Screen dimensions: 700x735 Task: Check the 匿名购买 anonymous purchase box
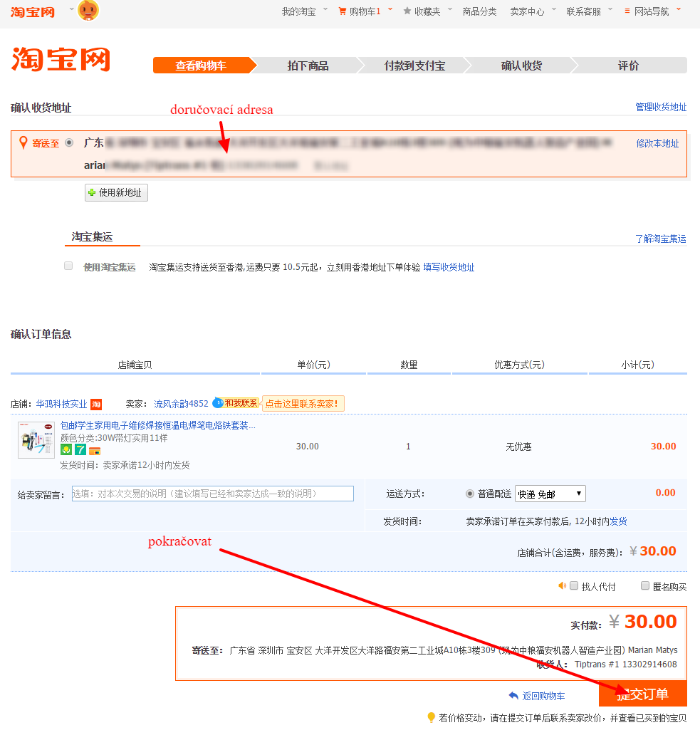coord(645,585)
